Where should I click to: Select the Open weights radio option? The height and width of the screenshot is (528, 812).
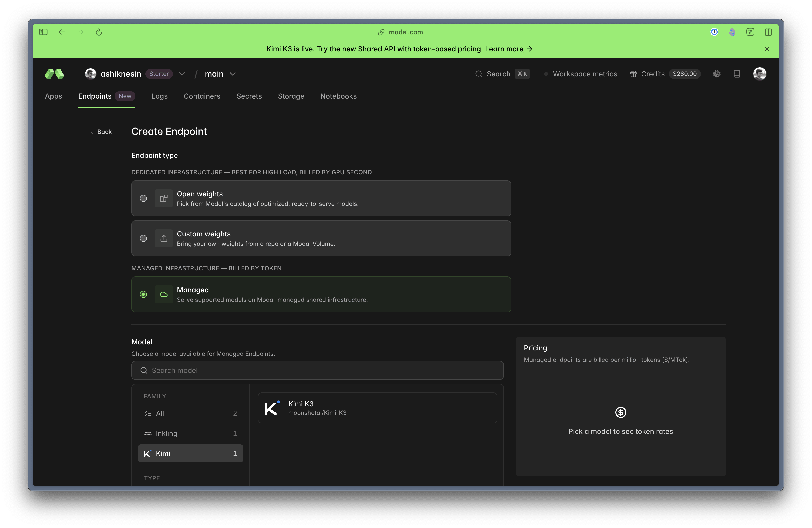(144, 198)
